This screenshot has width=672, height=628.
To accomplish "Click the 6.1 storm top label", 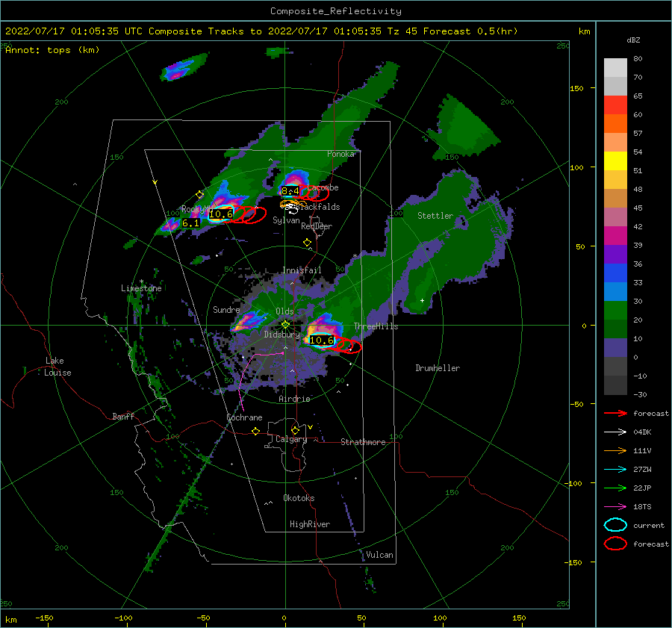I will point(190,223).
